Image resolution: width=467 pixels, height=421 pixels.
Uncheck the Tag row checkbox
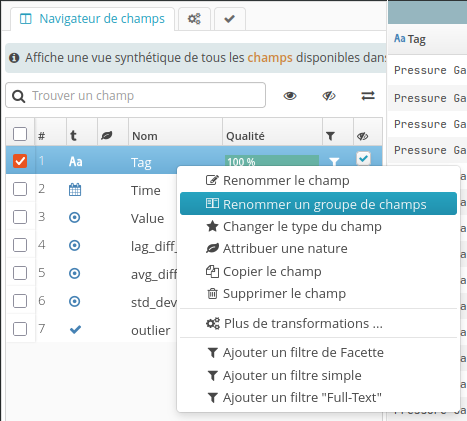(x=20, y=161)
